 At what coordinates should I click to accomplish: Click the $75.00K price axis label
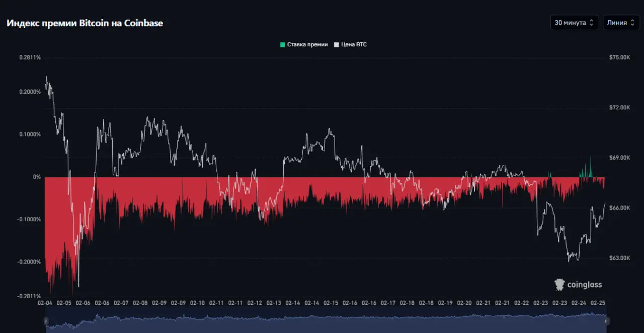click(x=619, y=57)
